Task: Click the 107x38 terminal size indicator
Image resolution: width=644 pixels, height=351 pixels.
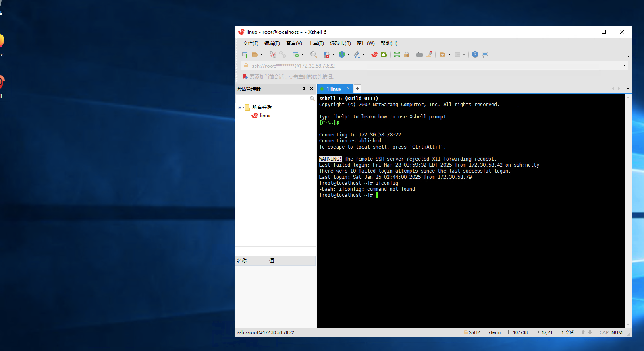Action: pyautogui.click(x=517, y=332)
